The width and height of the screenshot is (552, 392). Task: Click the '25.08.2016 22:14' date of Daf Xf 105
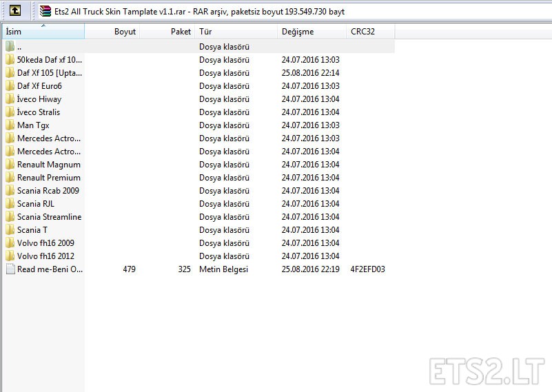click(311, 72)
